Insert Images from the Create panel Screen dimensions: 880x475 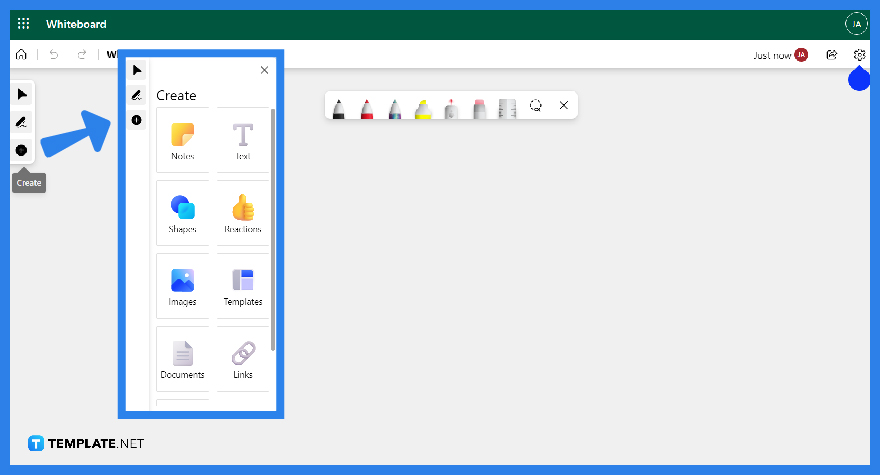182,286
